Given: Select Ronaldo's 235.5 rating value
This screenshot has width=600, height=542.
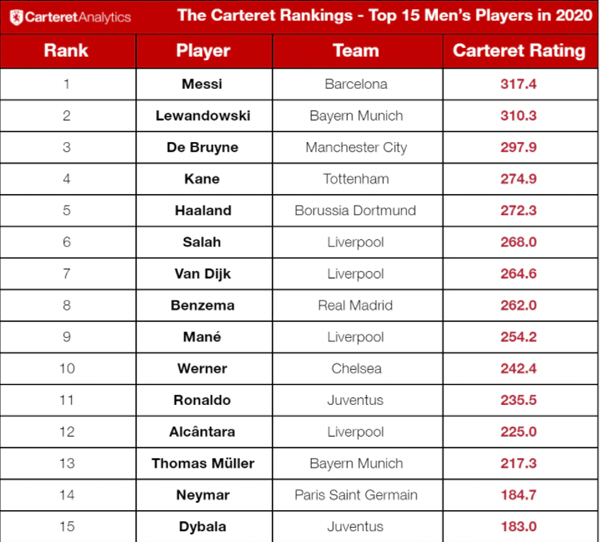Looking at the screenshot, I should pos(518,400).
